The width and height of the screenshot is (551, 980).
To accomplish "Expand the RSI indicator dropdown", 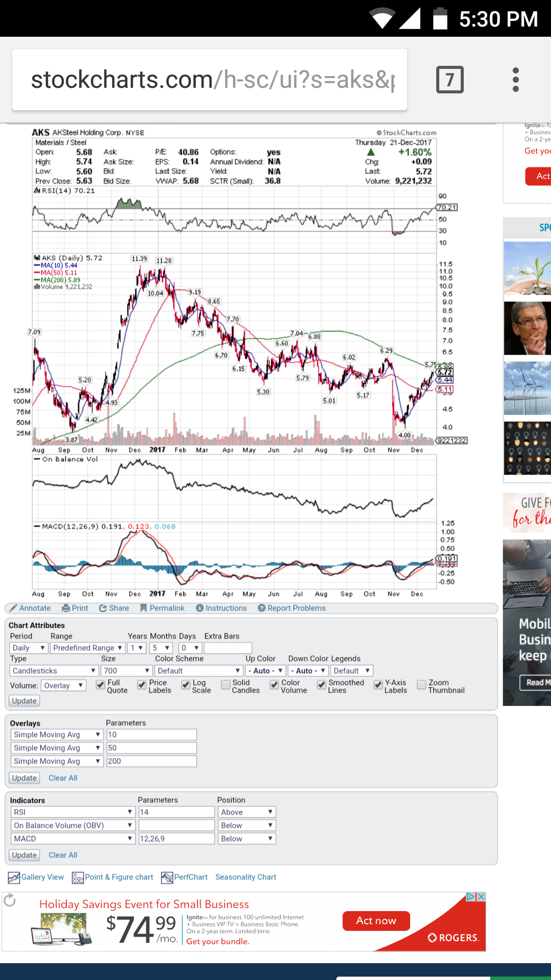I will [x=72, y=812].
